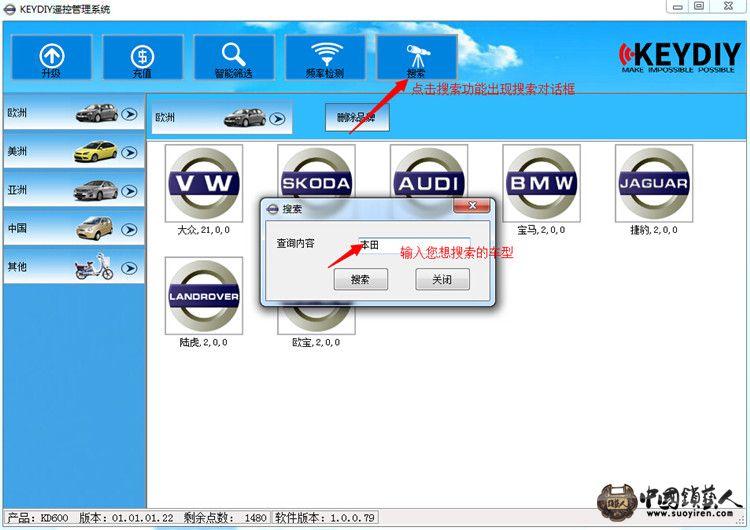Click the 查询内容 search input field

coord(414,245)
